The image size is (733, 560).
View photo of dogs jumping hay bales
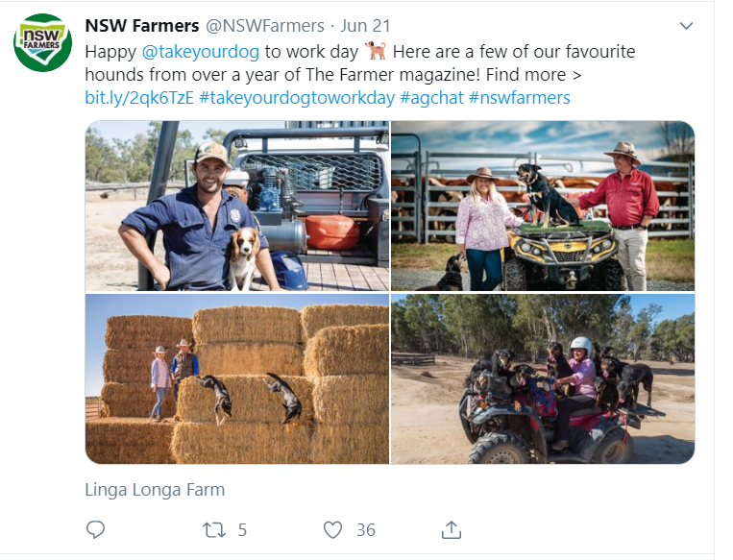pos(237,379)
